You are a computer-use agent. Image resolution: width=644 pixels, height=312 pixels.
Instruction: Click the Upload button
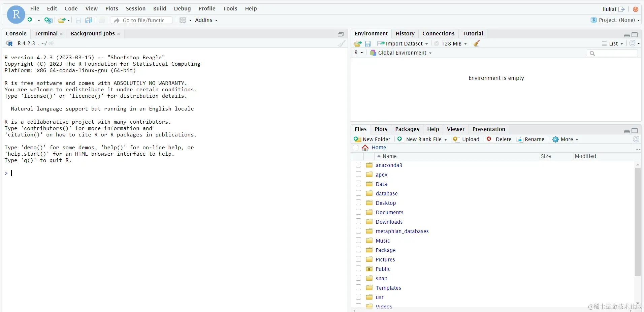[466, 139]
